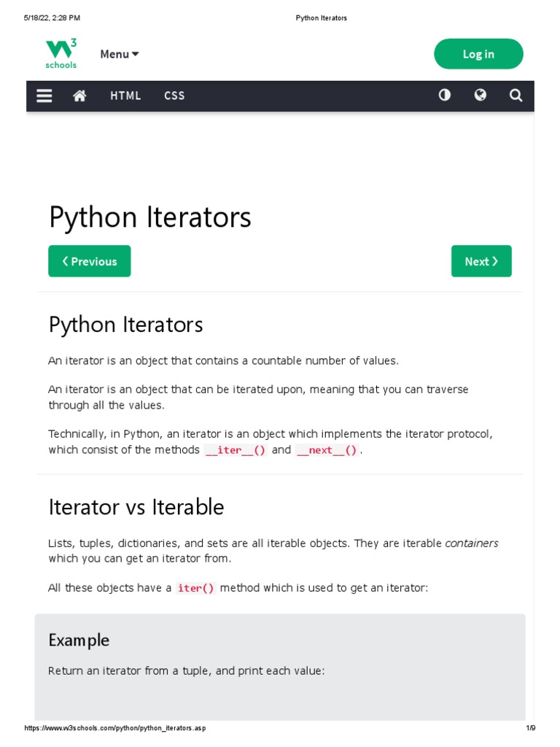560x747 pixels.
Task: Open the HTML tutorial tab
Action: 125,96
